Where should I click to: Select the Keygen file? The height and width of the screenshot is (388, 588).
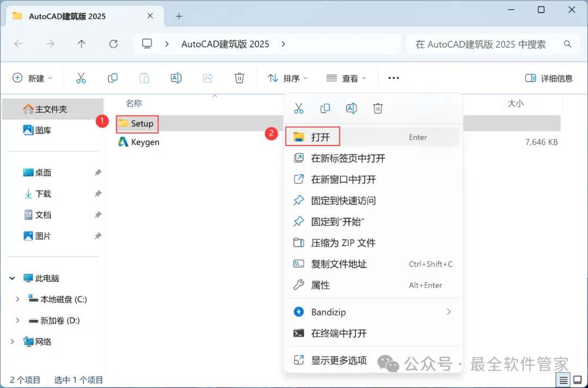[x=139, y=142]
